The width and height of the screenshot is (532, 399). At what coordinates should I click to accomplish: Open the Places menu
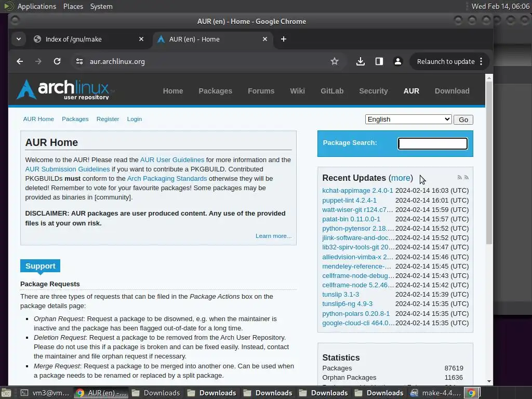(73, 6)
